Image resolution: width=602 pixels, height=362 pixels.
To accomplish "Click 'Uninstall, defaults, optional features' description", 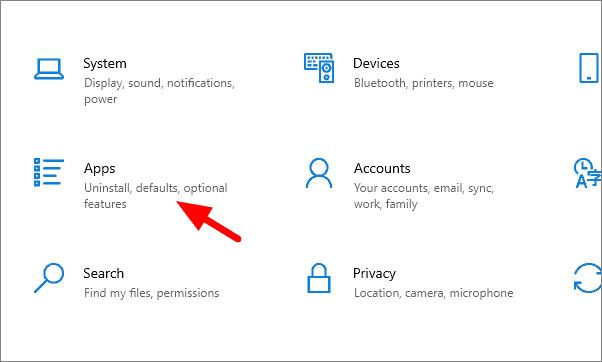I will pyautogui.click(x=155, y=196).
